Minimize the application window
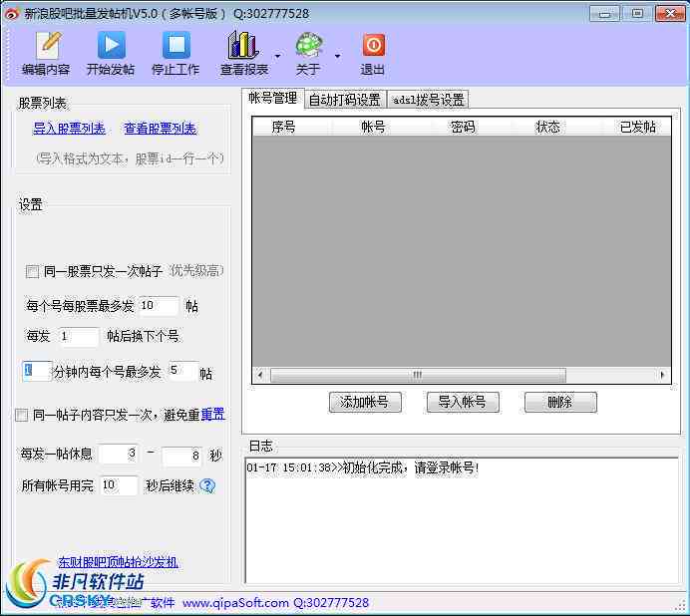 [x=604, y=14]
